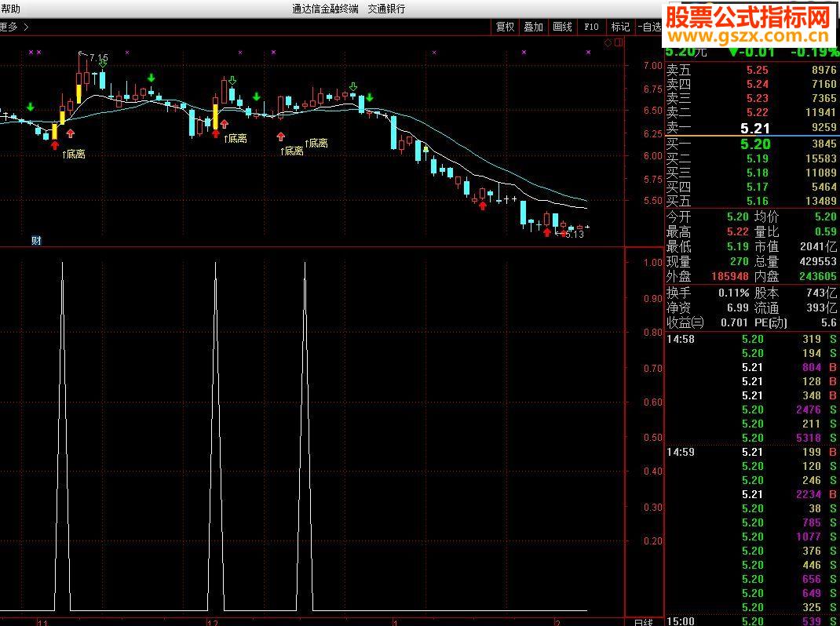The height and width of the screenshot is (626, 840).
Task: Select the 买二 bid row at 5.19
Action: pyautogui.click(x=751, y=158)
